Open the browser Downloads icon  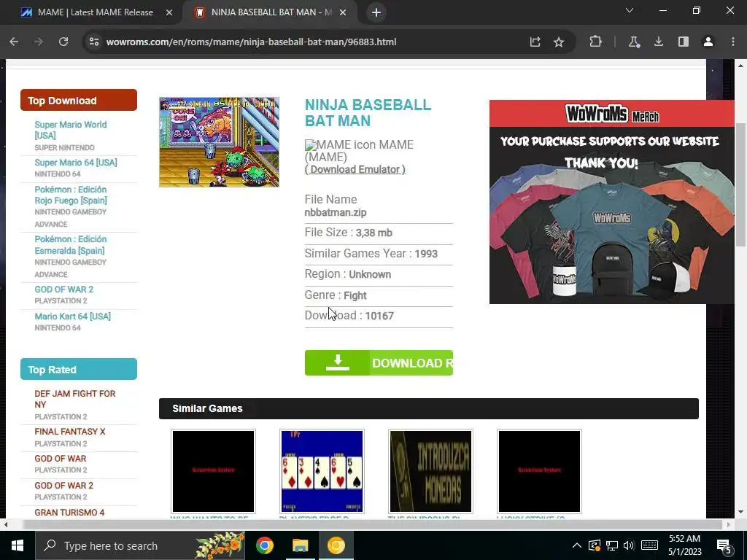(659, 42)
